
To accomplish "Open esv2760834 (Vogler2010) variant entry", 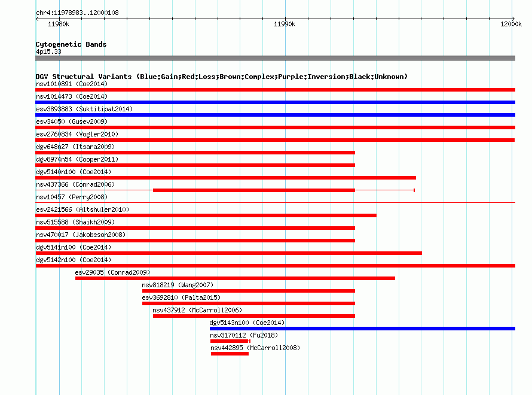I will [x=77, y=134].
